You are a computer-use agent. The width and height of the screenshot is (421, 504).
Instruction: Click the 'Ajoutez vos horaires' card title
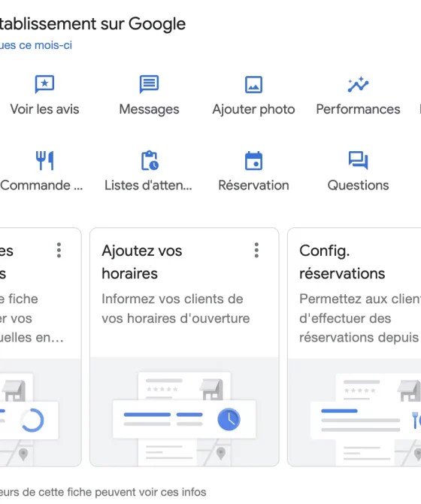pyautogui.click(x=142, y=262)
